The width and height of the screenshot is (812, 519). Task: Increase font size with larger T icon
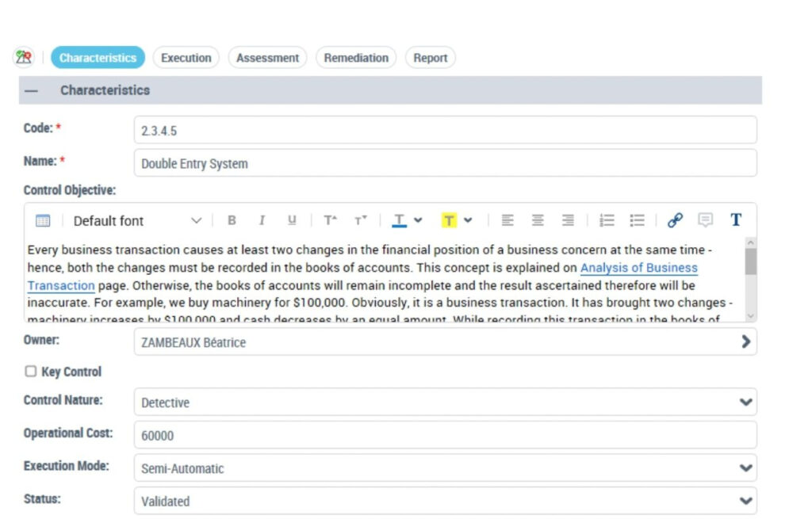[x=330, y=220]
